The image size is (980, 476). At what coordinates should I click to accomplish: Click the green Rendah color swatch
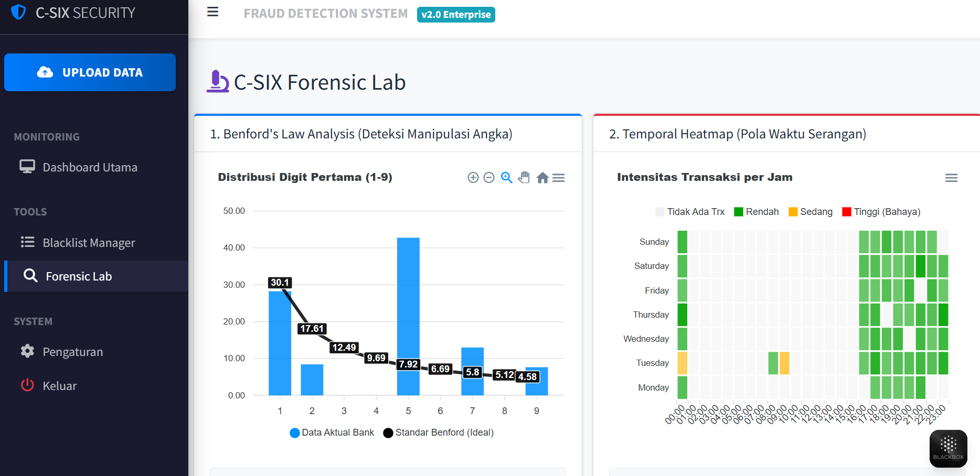pos(738,212)
